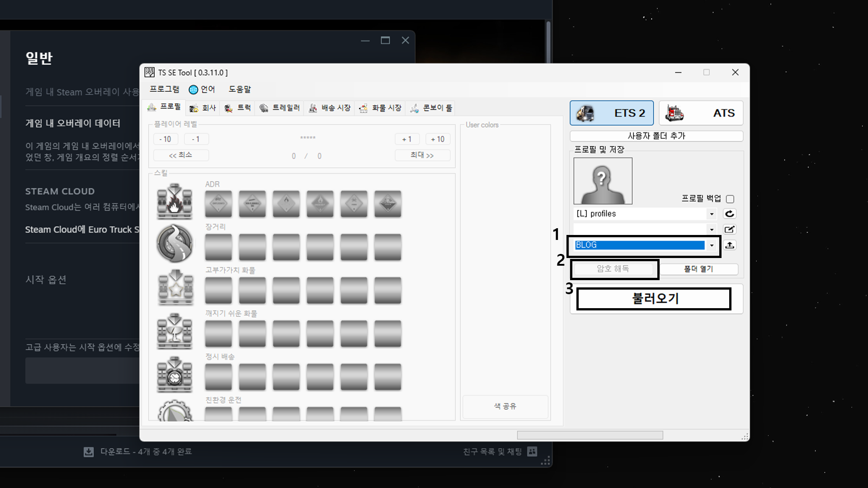Open the 트럭 tab
This screenshot has height=488, width=868.
[238, 108]
